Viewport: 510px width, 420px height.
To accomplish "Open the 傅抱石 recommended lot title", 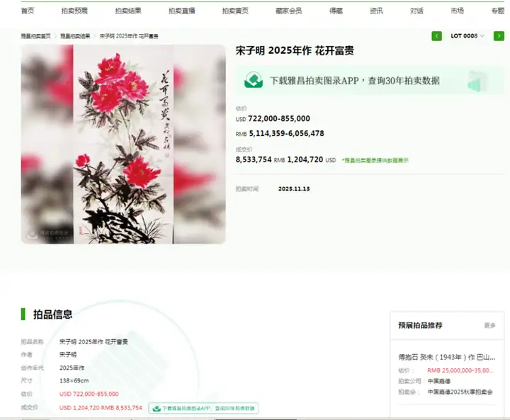I will (x=446, y=357).
